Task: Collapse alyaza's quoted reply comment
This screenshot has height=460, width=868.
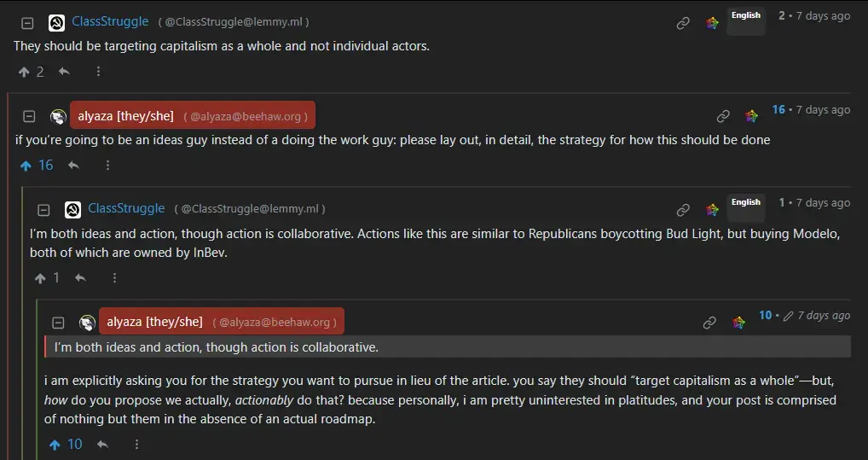Action: [x=58, y=323]
